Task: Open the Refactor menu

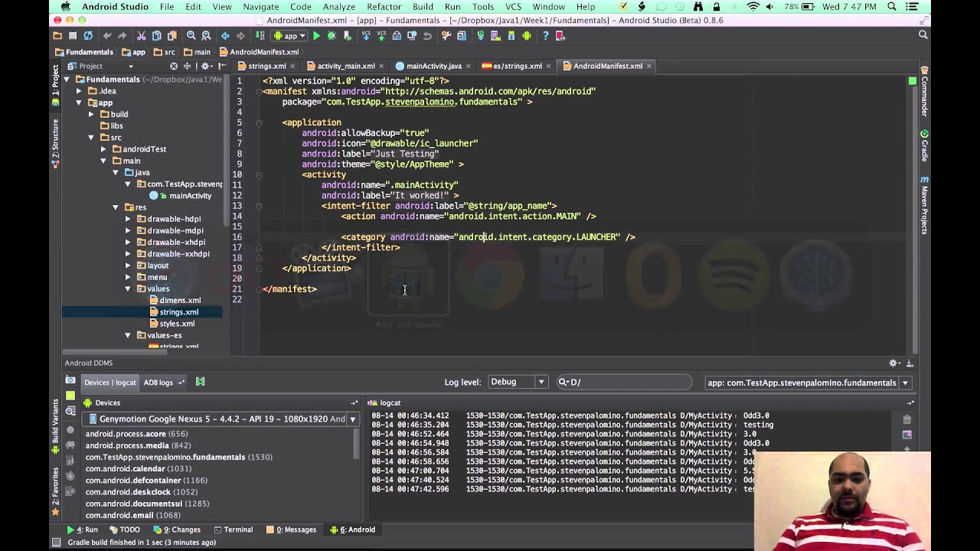Action: (384, 7)
